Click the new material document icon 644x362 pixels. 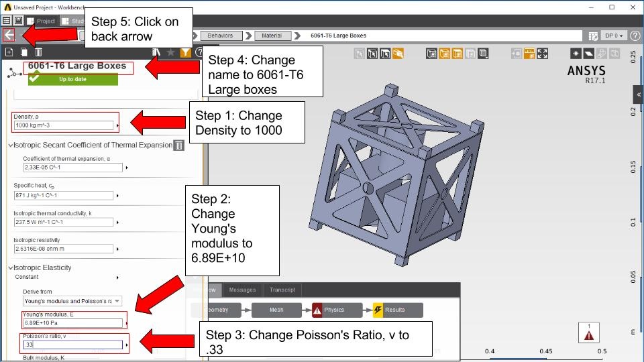9,52
